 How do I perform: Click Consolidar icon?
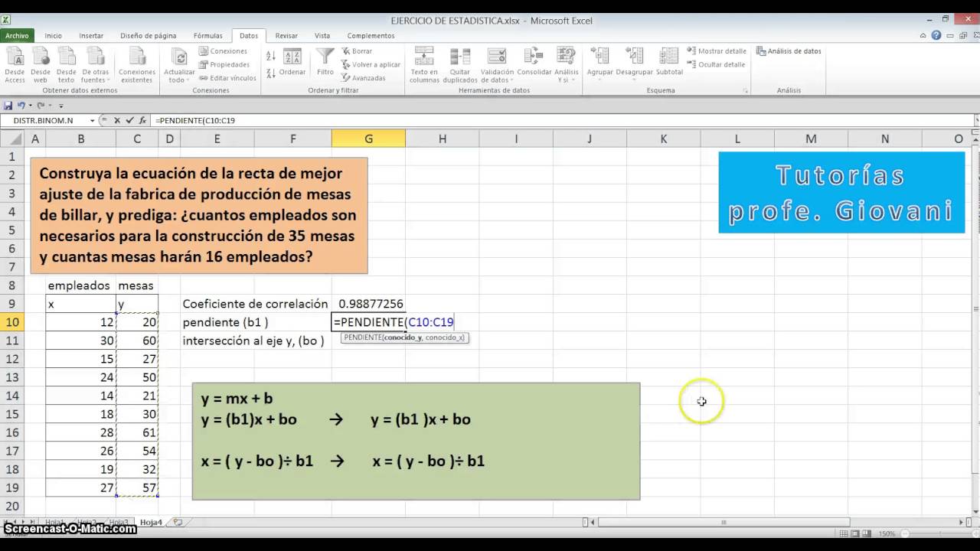coord(534,62)
